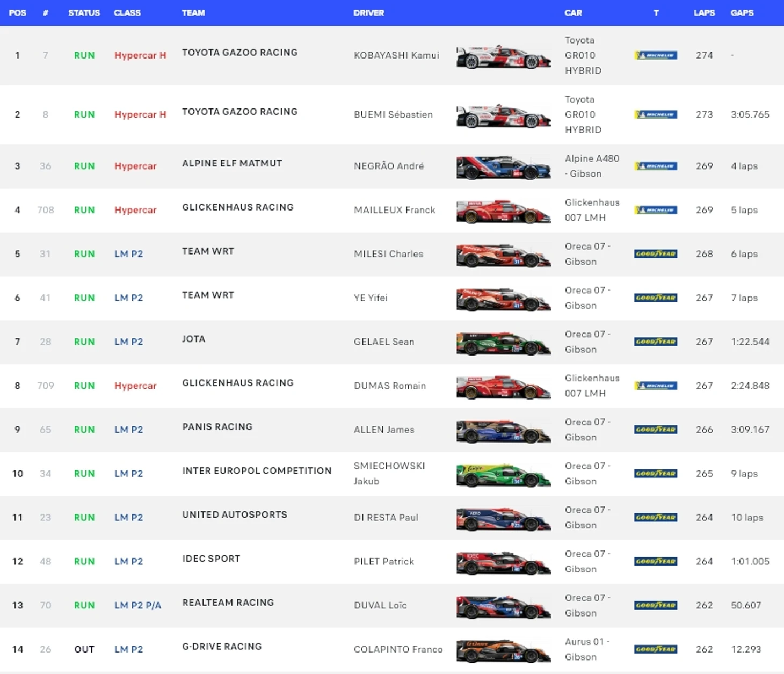Click Goodyear logo in Milesi Charles row
The image size is (784, 674).
pyautogui.click(x=656, y=254)
